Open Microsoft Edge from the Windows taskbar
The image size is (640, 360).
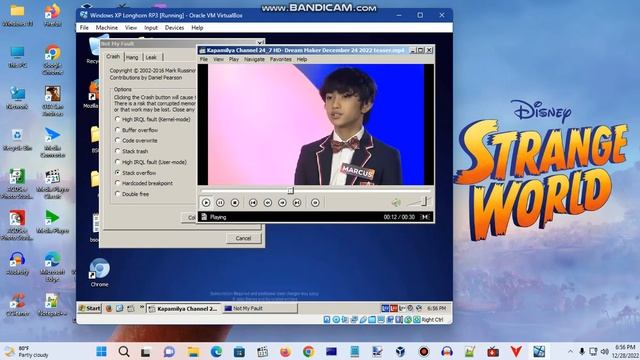pyautogui.click(x=216, y=351)
